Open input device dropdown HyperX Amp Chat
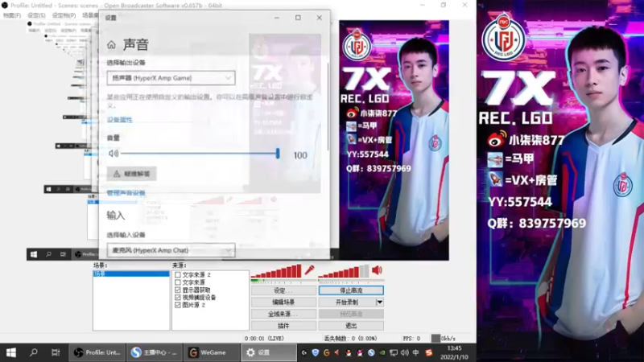644x362 pixels. [x=171, y=250]
